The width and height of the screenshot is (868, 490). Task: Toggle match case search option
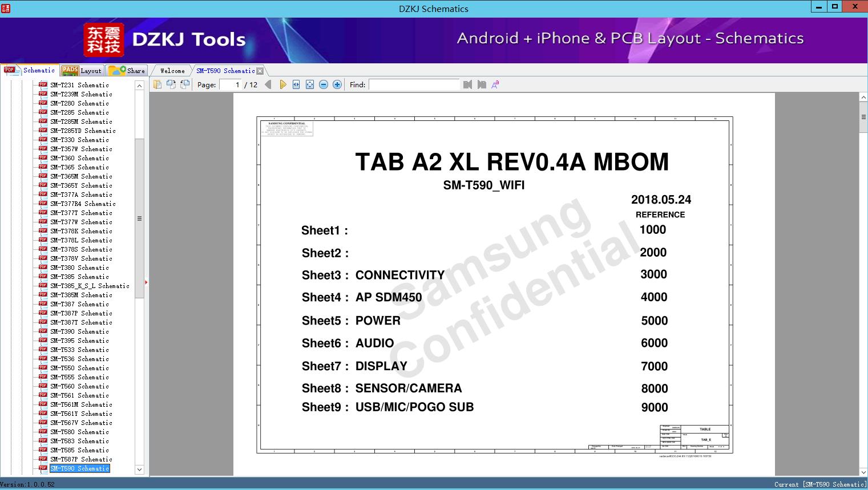(495, 84)
